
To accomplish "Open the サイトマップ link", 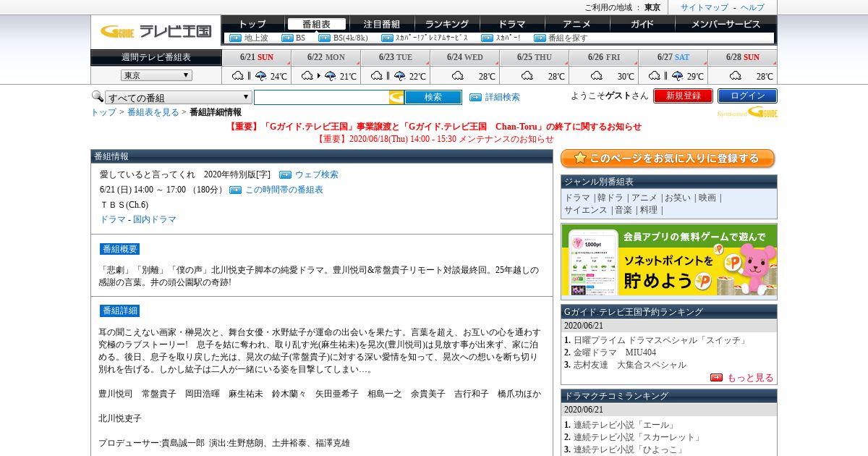I will pyautogui.click(x=705, y=7).
